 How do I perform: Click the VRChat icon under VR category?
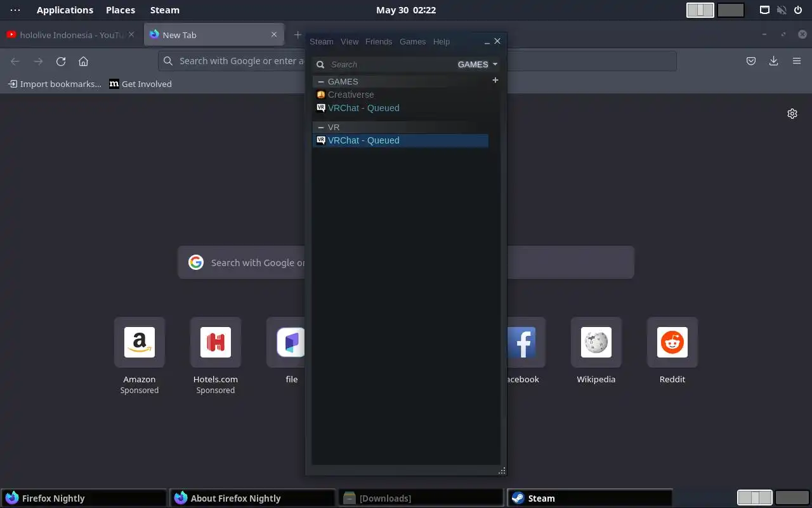pos(321,140)
